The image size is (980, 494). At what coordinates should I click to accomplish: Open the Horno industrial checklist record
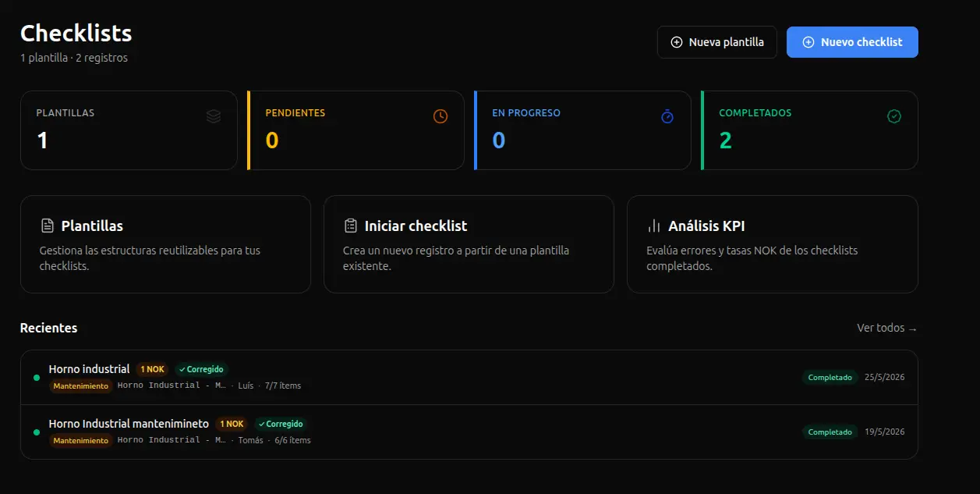click(469, 377)
